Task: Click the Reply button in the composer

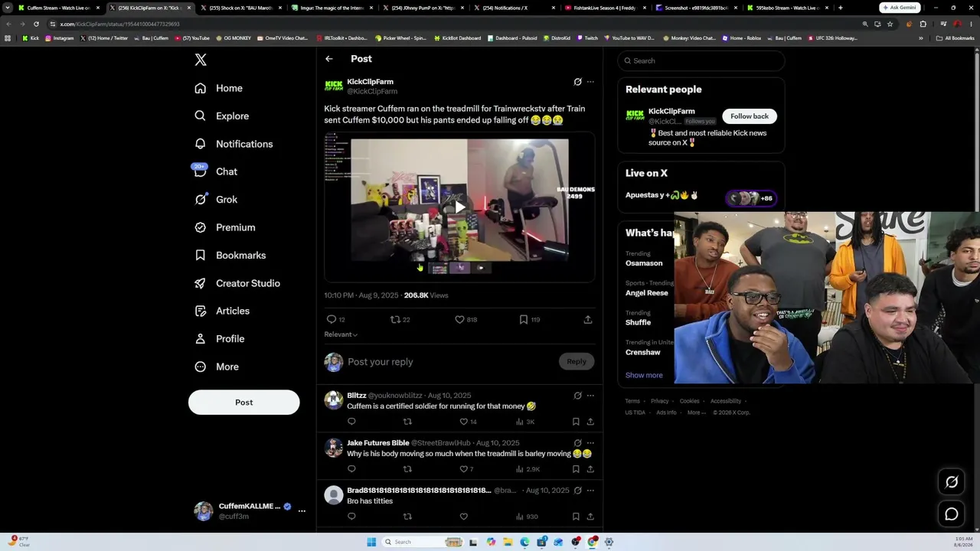Action: (577, 361)
